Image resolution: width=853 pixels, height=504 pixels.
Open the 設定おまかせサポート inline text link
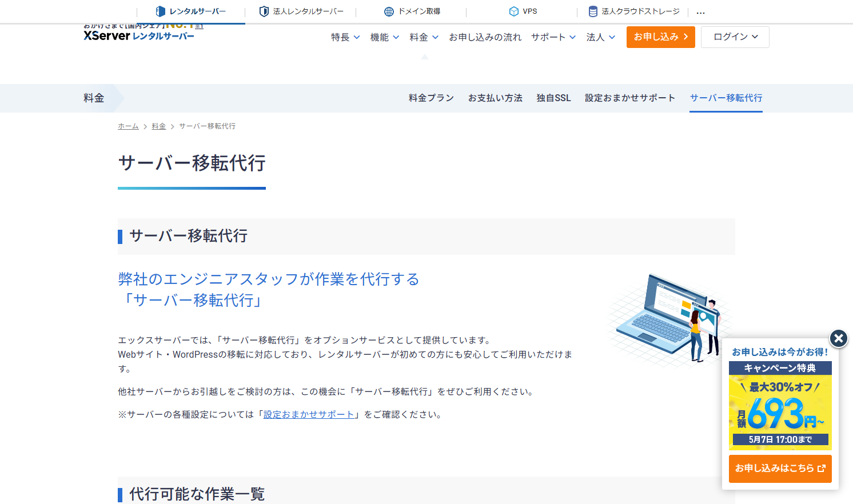coord(309,415)
